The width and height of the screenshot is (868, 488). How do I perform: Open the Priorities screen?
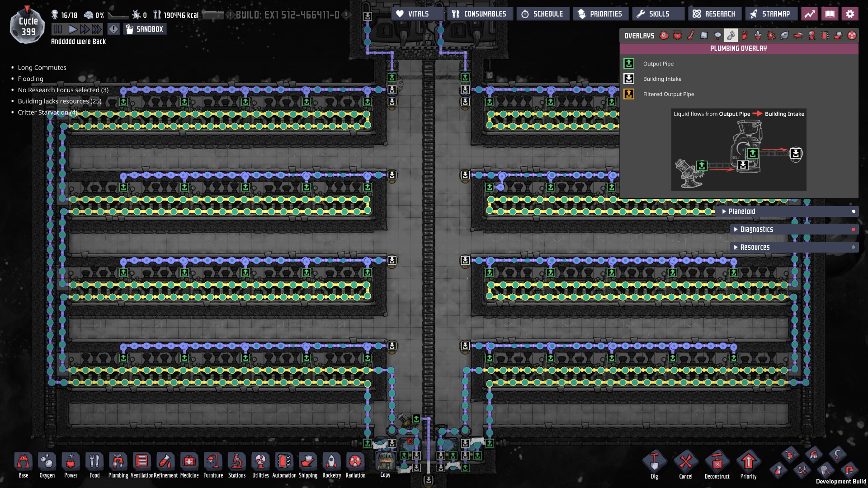(x=600, y=14)
